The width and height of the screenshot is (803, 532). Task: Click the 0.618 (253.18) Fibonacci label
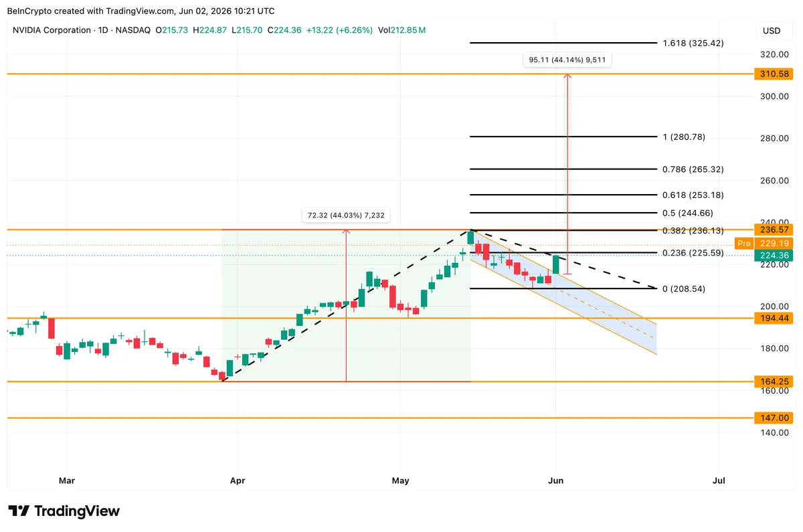coord(693,195)
